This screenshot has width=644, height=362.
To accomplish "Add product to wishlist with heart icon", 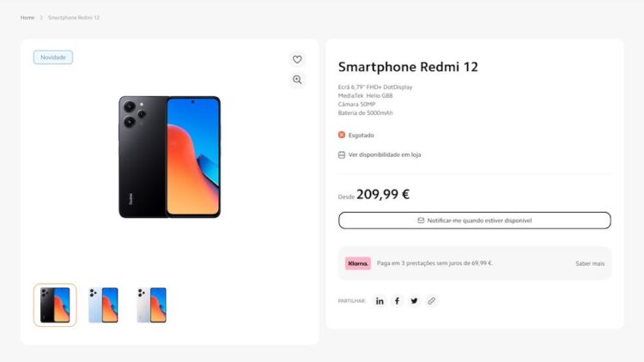I will 297,59.
